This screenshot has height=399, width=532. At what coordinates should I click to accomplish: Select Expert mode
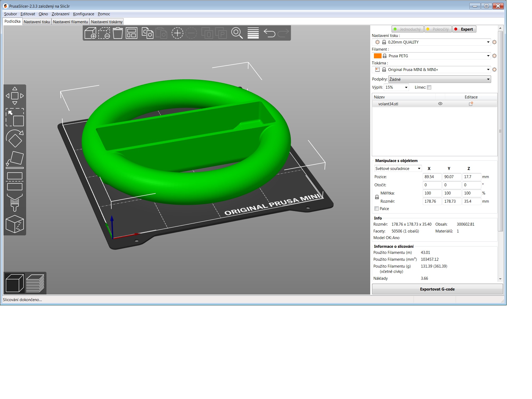[464, 29]
